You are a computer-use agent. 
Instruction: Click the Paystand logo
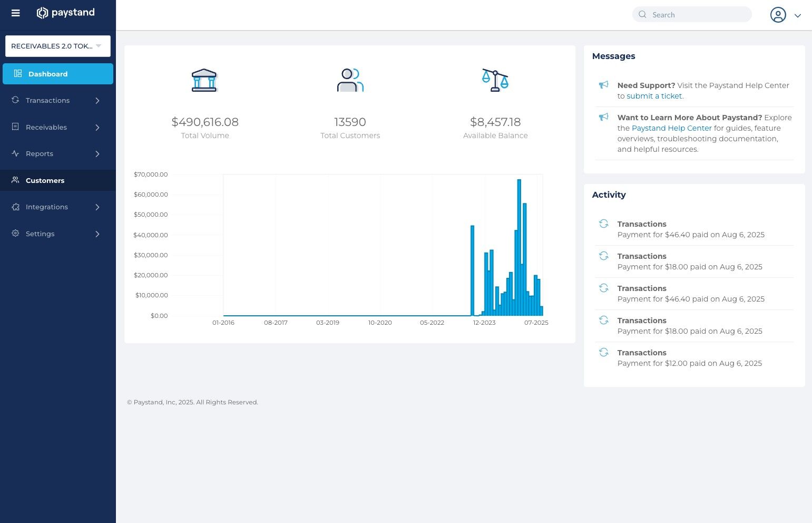pos(65,13)
